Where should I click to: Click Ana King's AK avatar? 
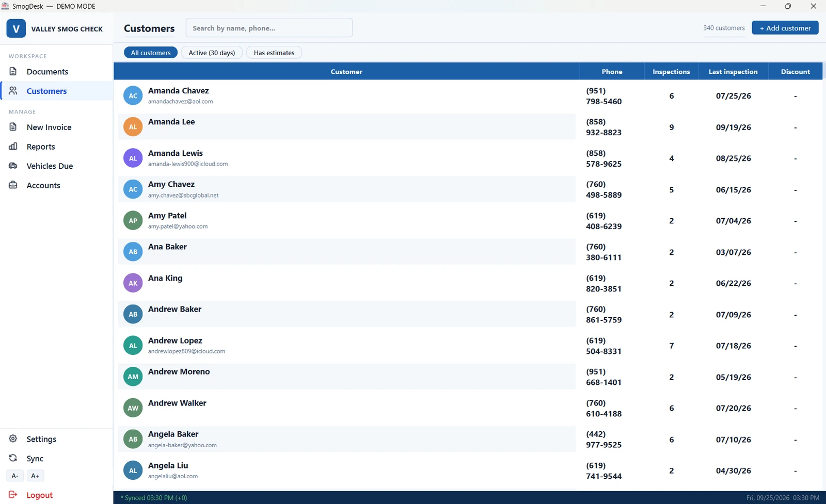click(x=133, y=283)
